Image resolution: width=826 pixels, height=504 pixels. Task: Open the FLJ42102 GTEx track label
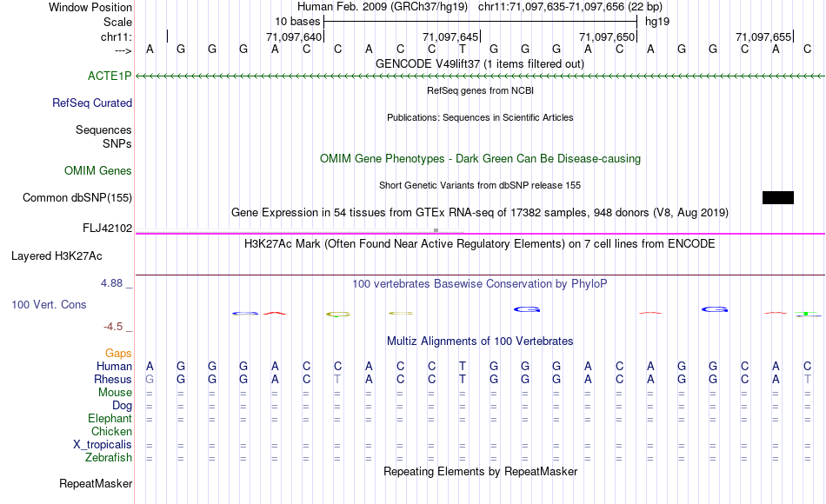click(108, 228)
